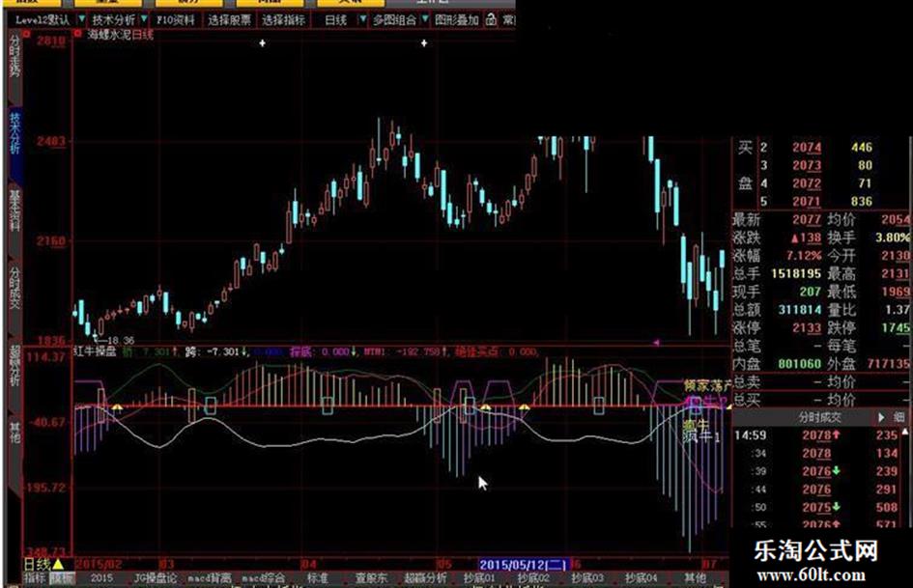Select macd背离 bottom tab
Screen dimensions: 913x588
210,578
